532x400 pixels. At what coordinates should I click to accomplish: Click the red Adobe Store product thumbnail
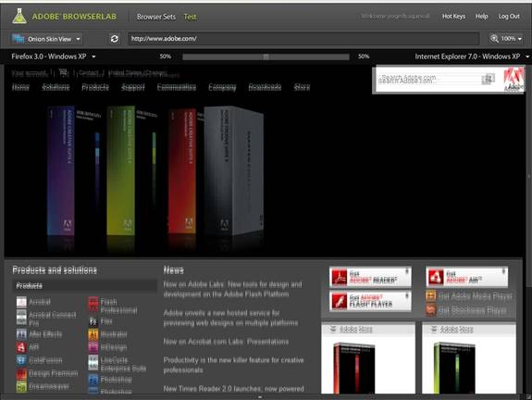[353, 369]
